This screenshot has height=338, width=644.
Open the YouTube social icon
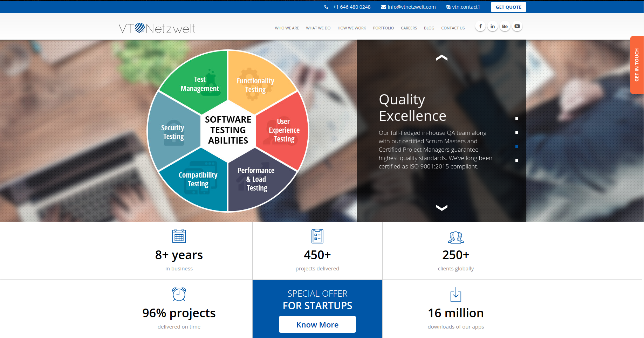(517, 26)
